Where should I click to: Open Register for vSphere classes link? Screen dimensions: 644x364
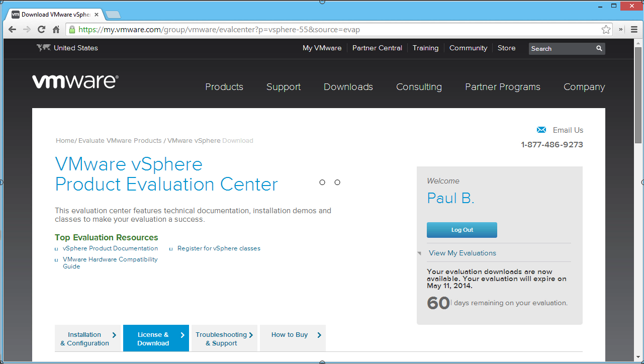pos(219,248)
